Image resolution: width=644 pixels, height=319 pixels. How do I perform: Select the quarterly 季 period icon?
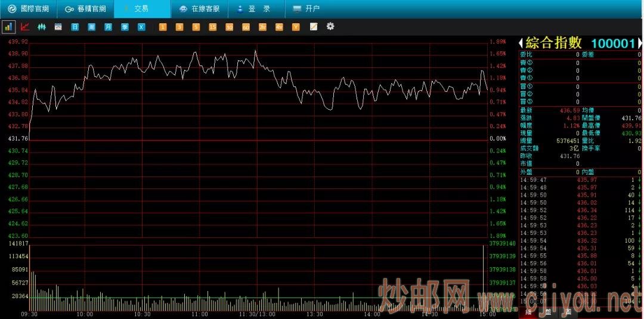pyautogui.click(x=125, y=27)
